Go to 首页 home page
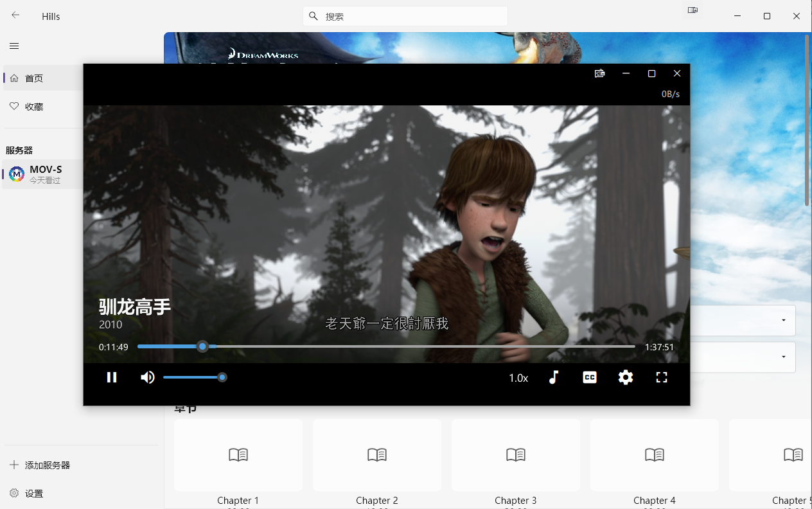 coord(34,78)
